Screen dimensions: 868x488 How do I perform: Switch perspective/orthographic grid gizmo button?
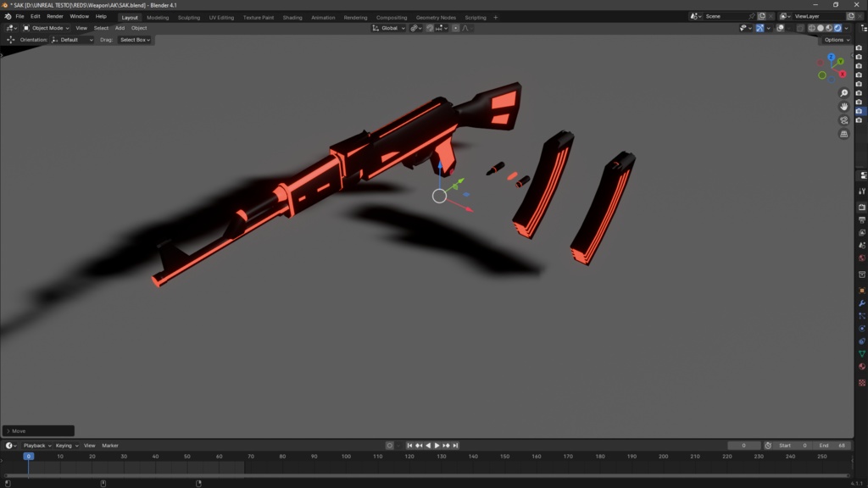pyautogui.click(x=843, y=134)
